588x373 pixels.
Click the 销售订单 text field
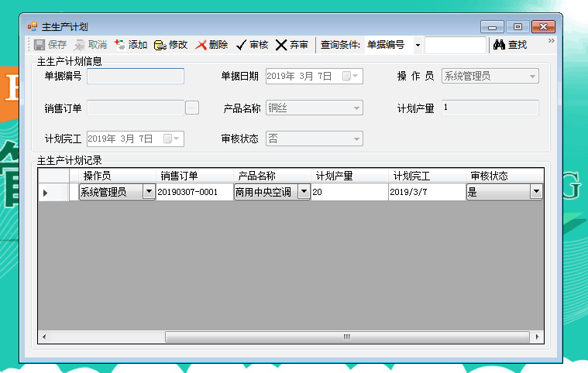pos(136,108)
